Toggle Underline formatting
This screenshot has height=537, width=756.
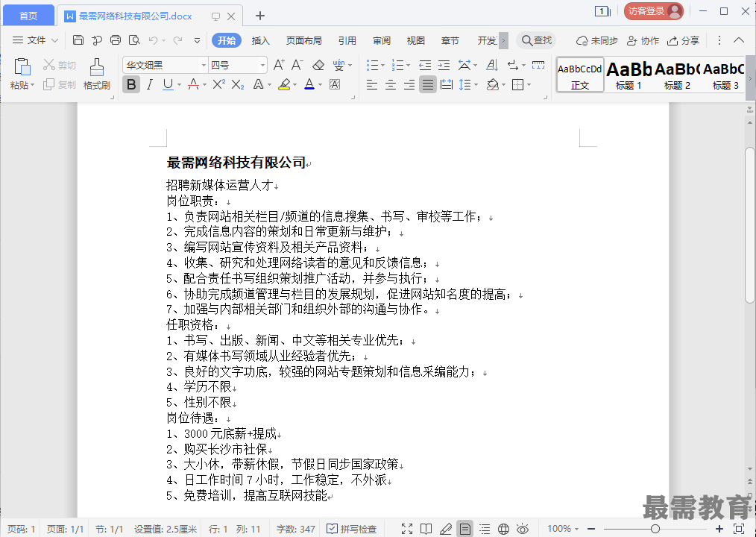click(168, 85)
